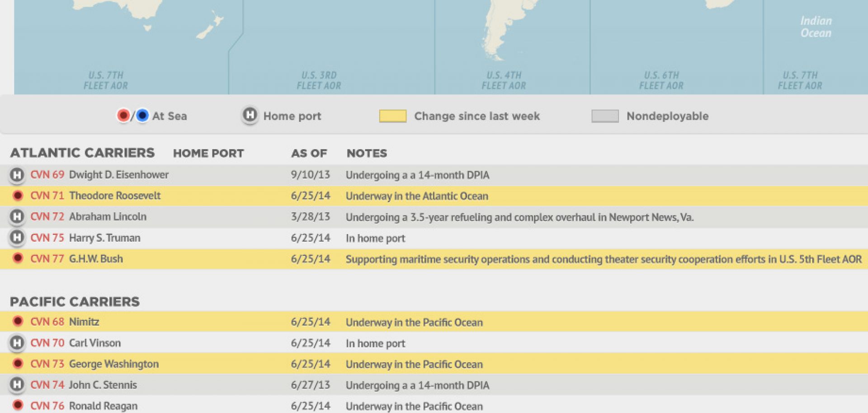Select the HOME PORT column header
Image resolution: width=868 pixels, height=413 pixels.
pos(208,154)
